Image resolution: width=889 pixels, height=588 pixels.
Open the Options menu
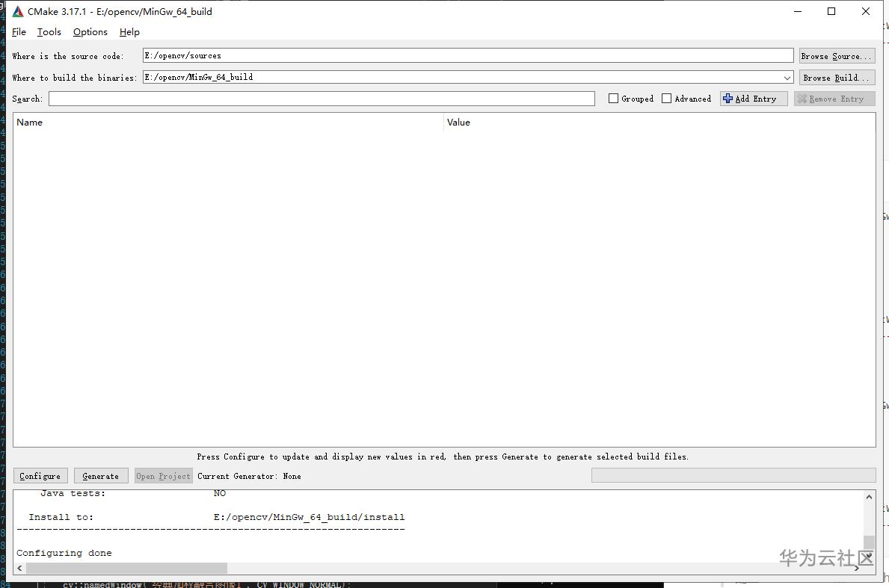90,32
